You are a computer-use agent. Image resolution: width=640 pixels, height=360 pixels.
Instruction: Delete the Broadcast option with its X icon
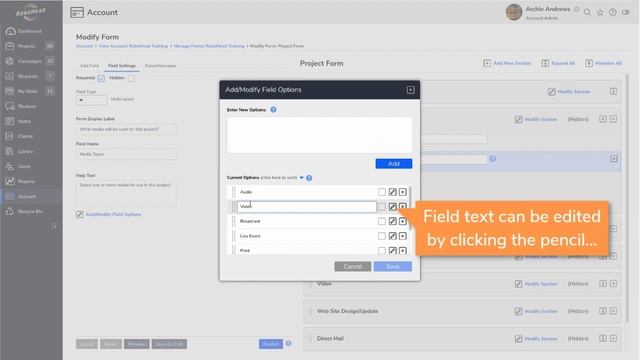(403, 221)
